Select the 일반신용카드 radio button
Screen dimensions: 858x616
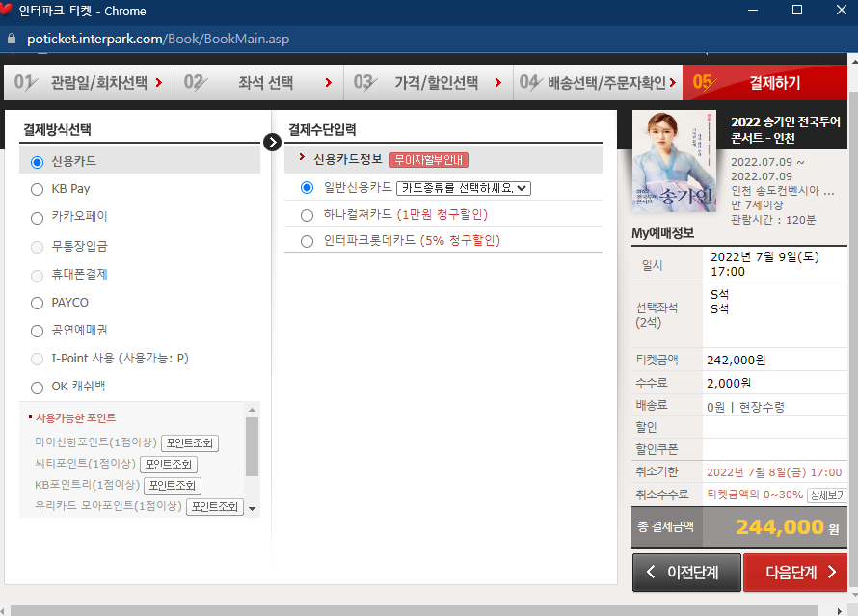(x=307, y=188)
